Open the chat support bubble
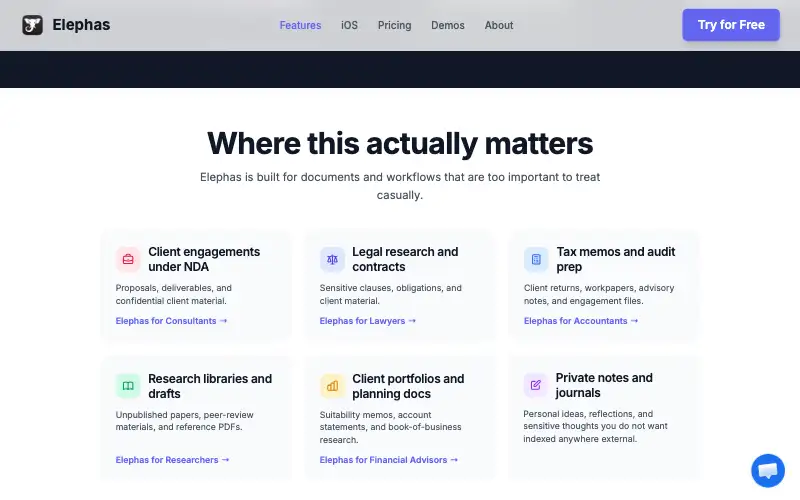 767,470
